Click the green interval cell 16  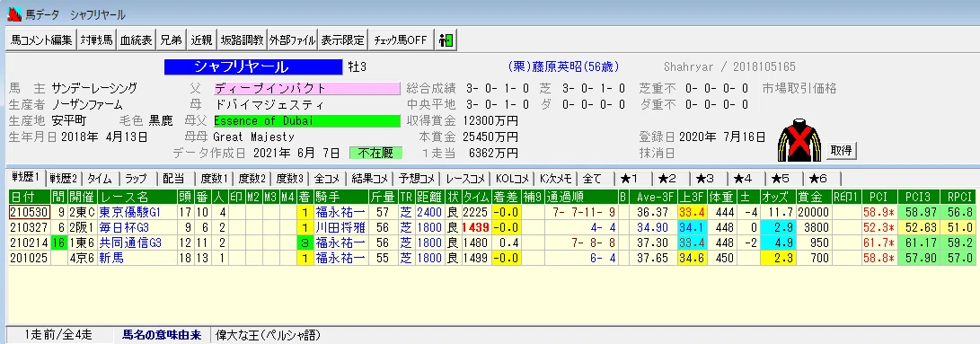tap(59, 242)
